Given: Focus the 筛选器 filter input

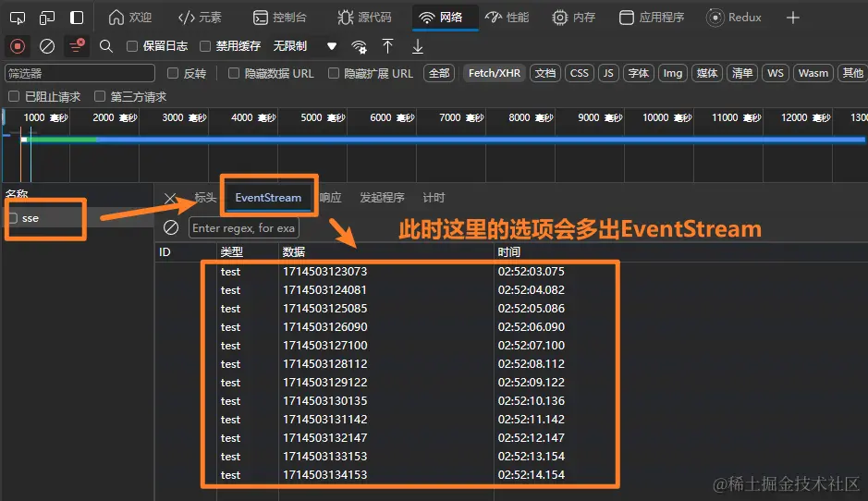Looking at the screenshot, I should (x=79, y=73).
